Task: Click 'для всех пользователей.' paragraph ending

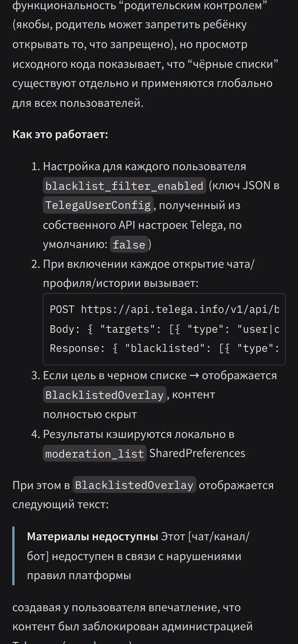Action: (x=78, y=103)
